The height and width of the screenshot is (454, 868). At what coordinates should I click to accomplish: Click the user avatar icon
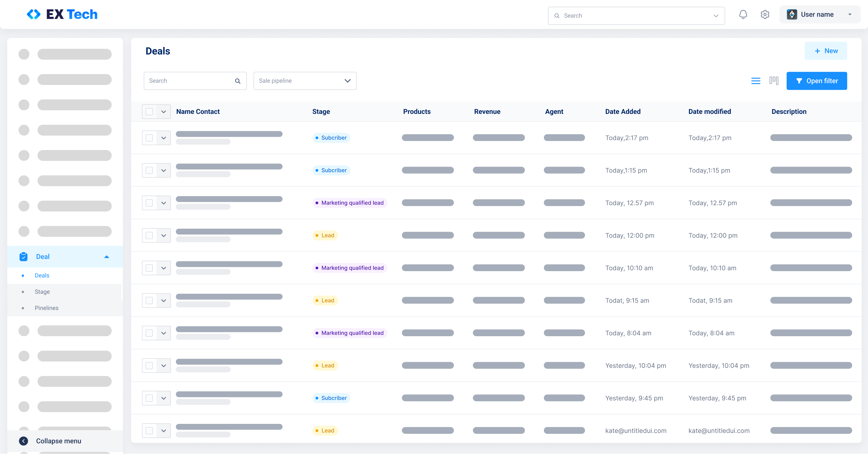[x=792, y=14]
